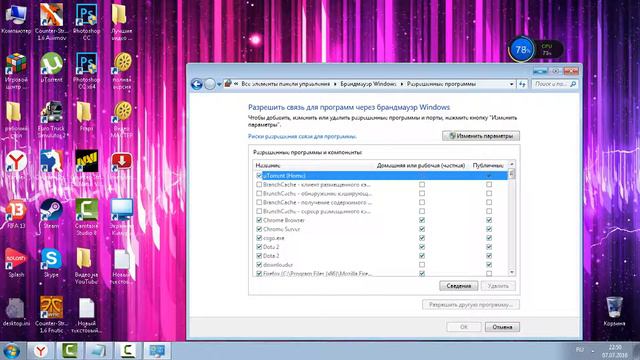The width and height of the screenshot is (640, 360).
Task: Open the Yandex Browser desktop shortcut
Action: coord(16,162)
